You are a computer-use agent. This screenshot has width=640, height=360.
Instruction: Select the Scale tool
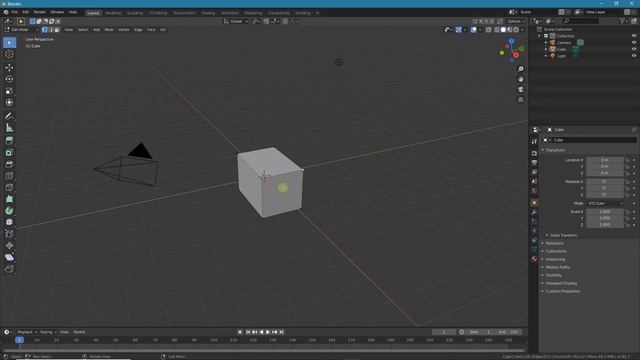coord(9,91)
